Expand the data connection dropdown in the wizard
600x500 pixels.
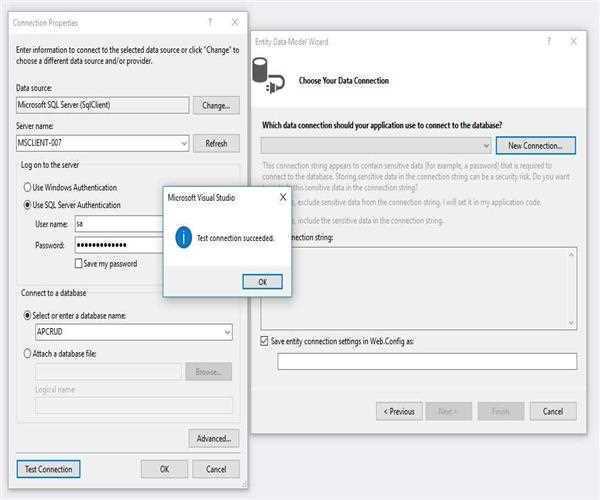point(485,146)
